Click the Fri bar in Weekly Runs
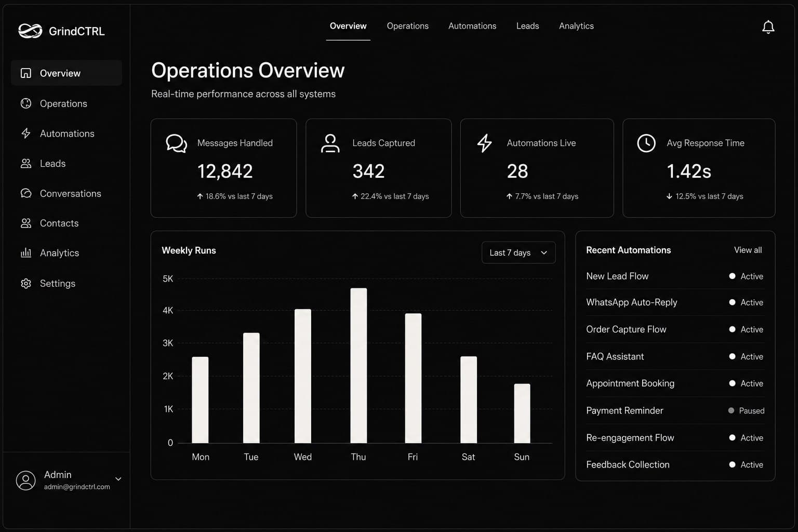 [x=413, y=378]
